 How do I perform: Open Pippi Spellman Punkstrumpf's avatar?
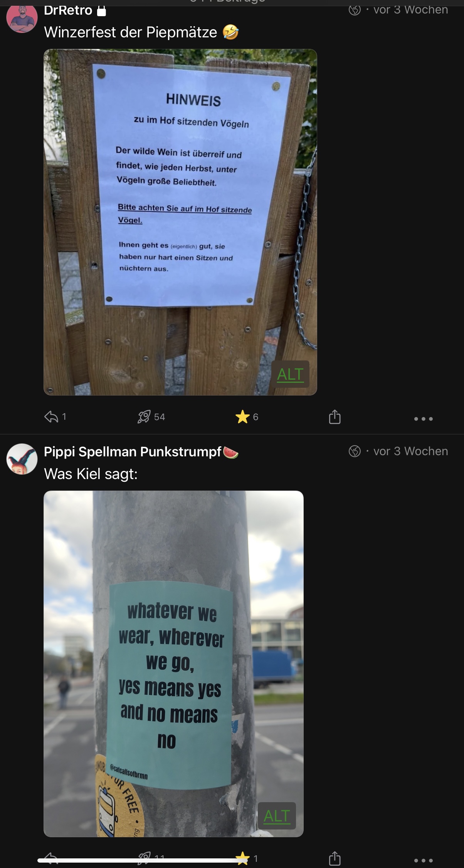pos(22,459)
